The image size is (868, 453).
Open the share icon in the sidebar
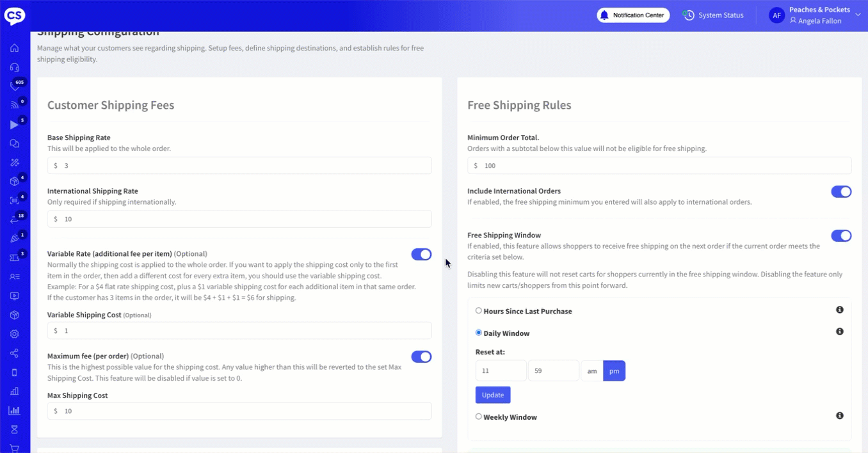14,353
